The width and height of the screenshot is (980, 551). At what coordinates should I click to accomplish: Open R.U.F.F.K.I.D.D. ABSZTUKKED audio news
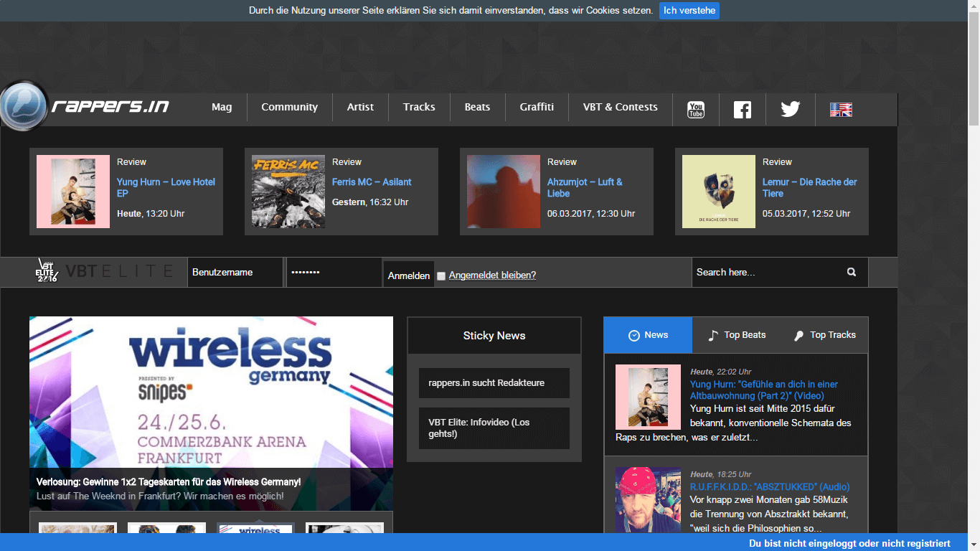[x=770, y=487]
